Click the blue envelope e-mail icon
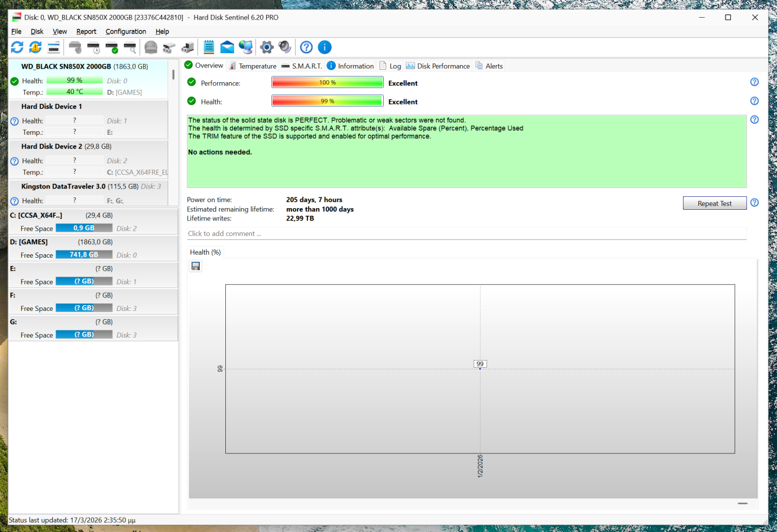777x532 pixels. click(227, 47)
